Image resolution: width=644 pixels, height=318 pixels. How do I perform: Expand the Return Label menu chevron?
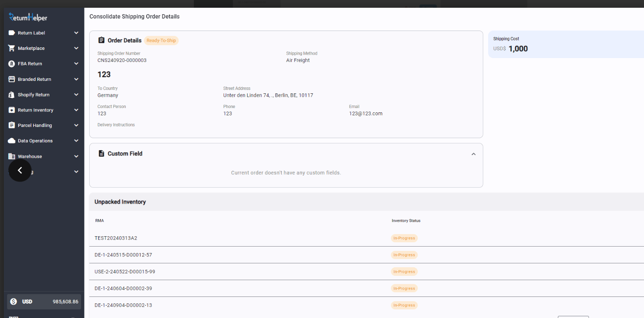coord(76,33)
